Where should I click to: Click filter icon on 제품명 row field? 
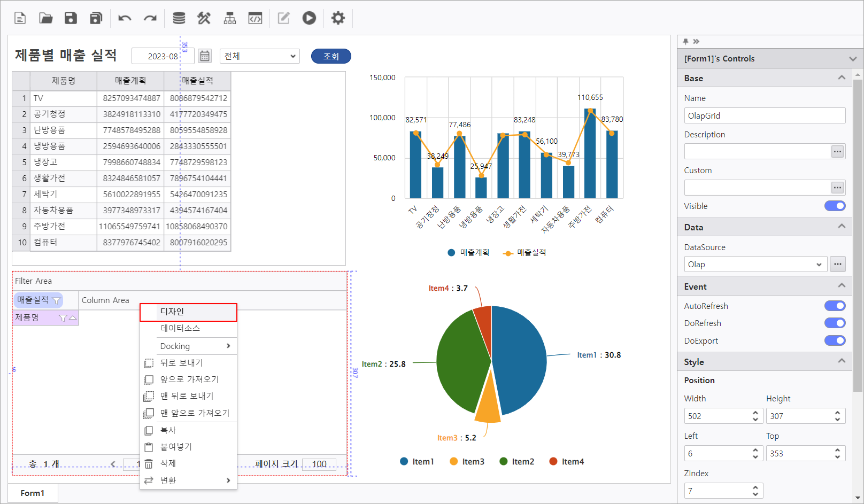click(63, 318)
